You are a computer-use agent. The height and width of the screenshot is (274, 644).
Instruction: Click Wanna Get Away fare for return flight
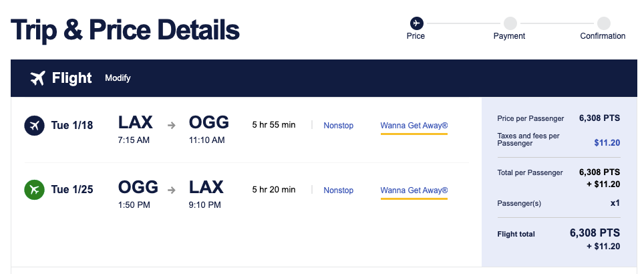414,190
